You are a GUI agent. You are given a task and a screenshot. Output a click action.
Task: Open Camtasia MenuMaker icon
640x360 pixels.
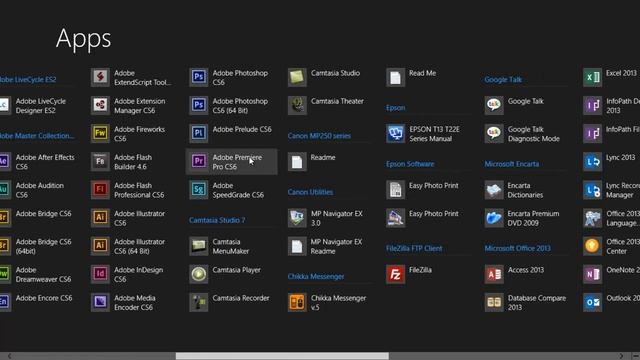point(199,246)
